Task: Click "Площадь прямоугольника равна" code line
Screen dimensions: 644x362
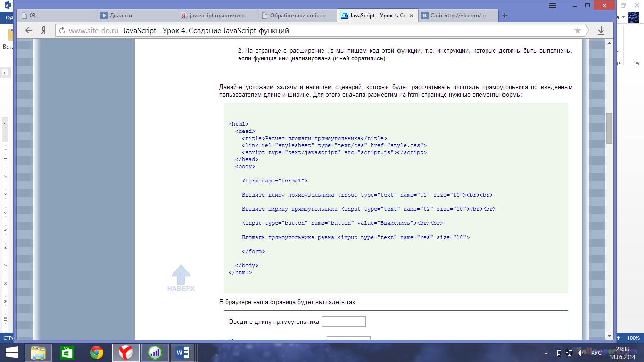Action: (x=356, y=238)
